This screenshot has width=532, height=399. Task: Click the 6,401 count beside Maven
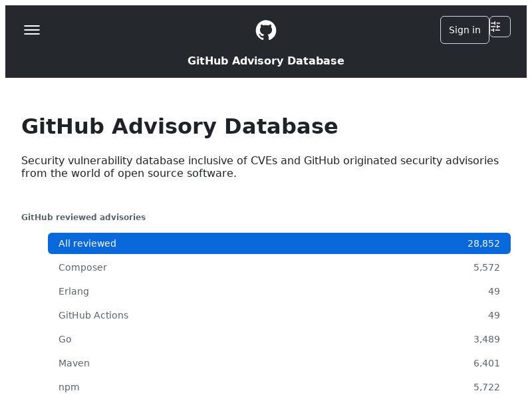click(x=487, y=363)
